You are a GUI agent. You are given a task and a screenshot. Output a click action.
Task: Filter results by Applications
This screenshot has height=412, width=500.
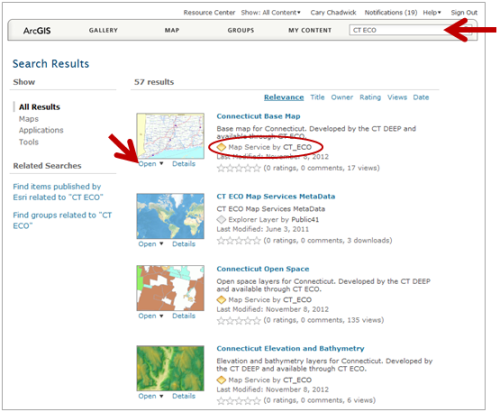(41, 130)
